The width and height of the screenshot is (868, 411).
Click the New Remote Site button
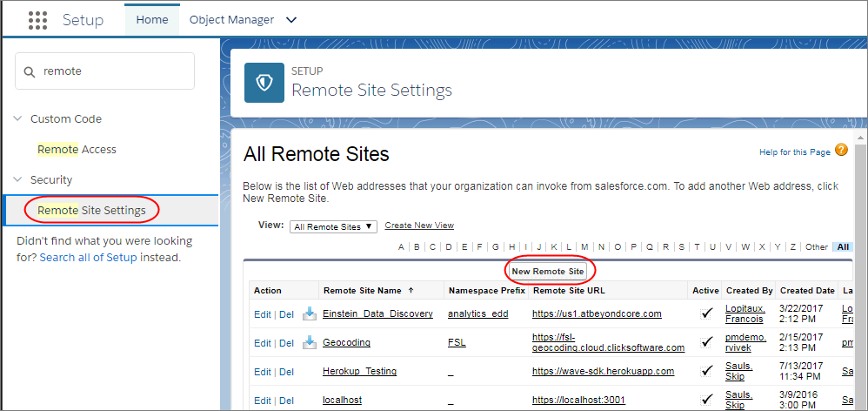click(548, 272)
